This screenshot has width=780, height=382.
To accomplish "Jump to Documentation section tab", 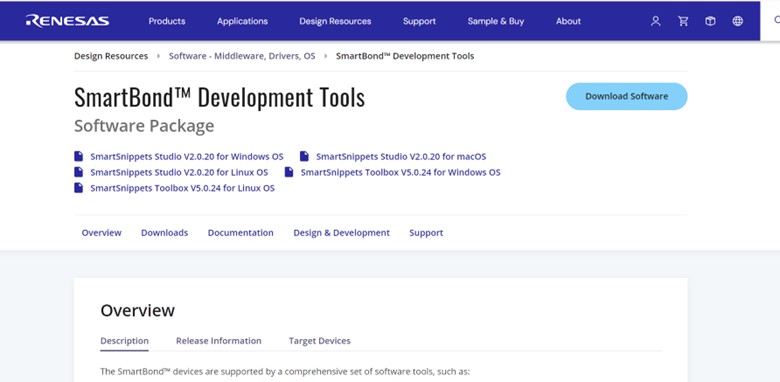I will click(241, 233).
